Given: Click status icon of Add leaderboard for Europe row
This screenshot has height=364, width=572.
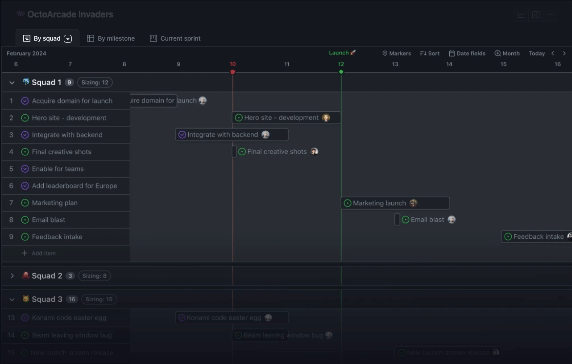Looking at the screenshot, I should [x=25, y=186].
